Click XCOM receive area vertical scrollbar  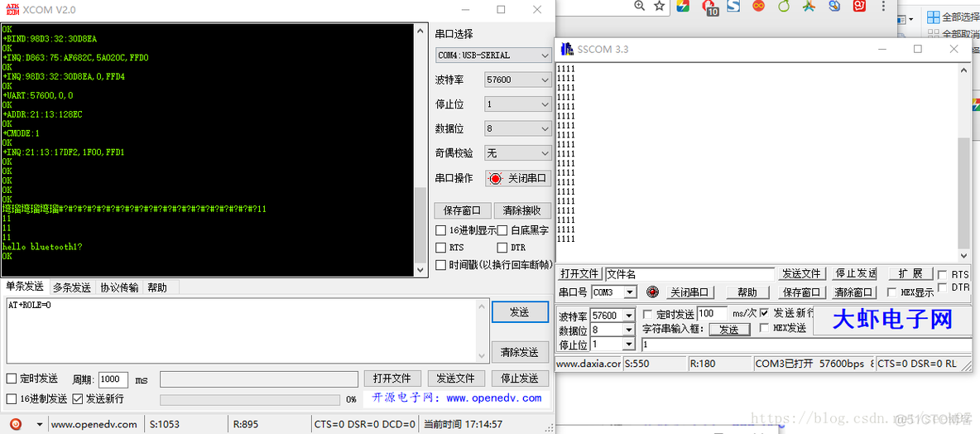tap(420, 149)
